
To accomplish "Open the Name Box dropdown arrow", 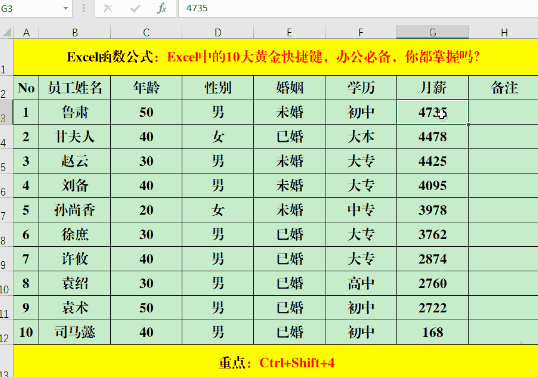I will 66,8.
